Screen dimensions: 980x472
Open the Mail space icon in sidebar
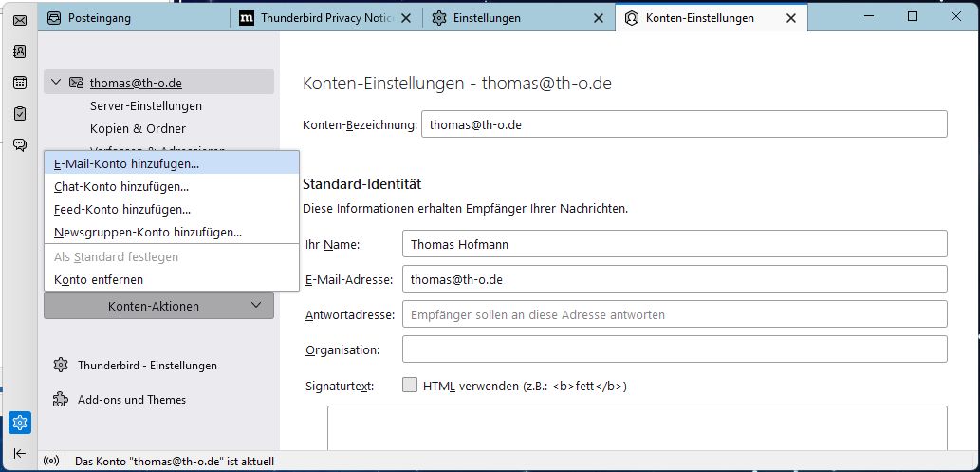pos(19,19)
